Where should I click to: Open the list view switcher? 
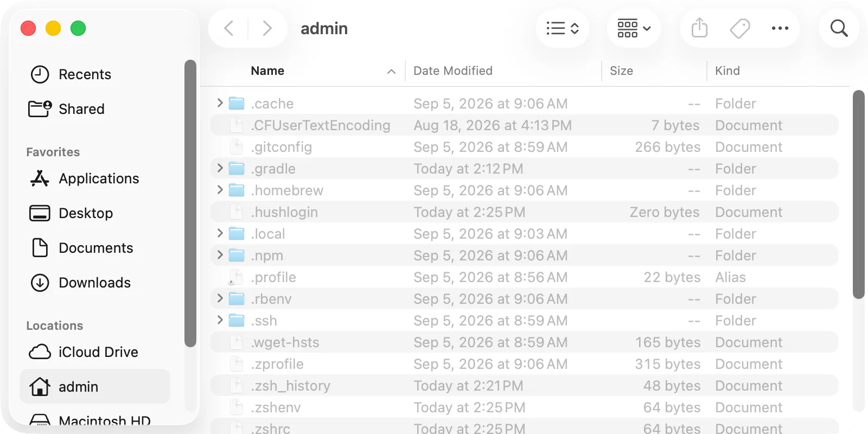coord(563,28)
